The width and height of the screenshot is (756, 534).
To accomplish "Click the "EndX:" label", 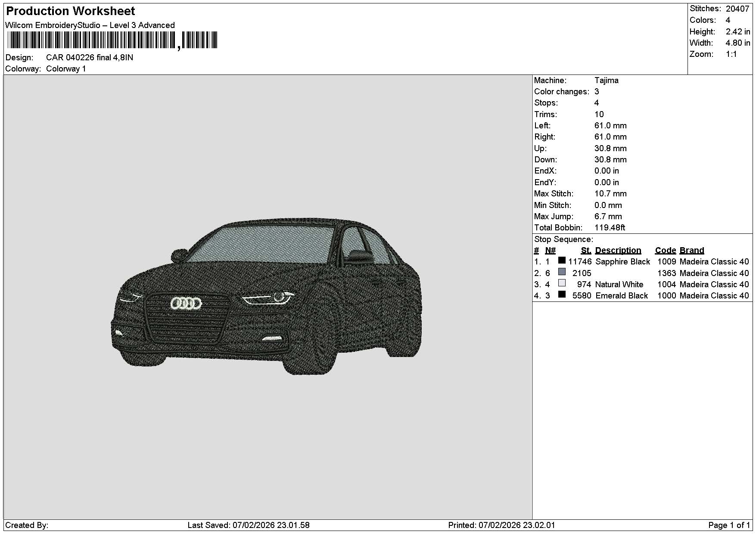I will 545,171.
